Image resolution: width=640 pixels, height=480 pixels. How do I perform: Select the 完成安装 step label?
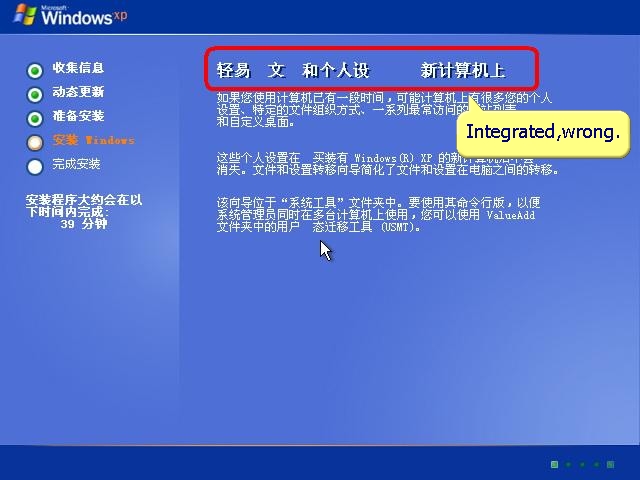coord(76,164)
